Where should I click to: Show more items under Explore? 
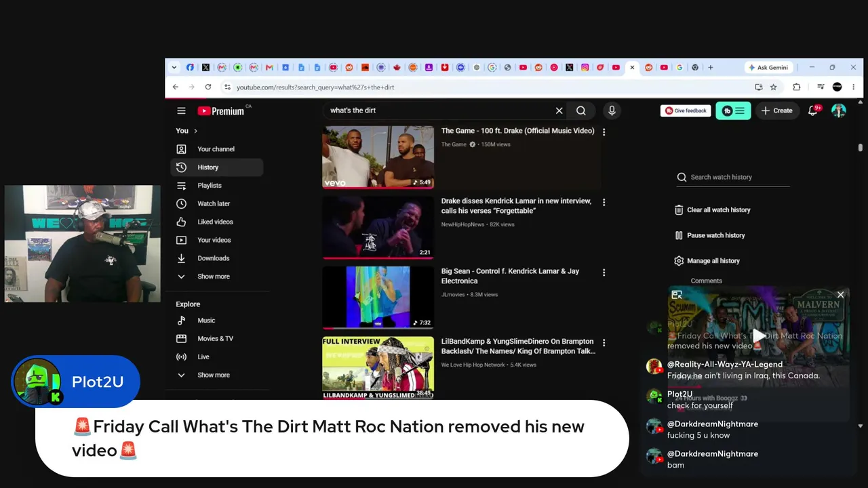214,375
